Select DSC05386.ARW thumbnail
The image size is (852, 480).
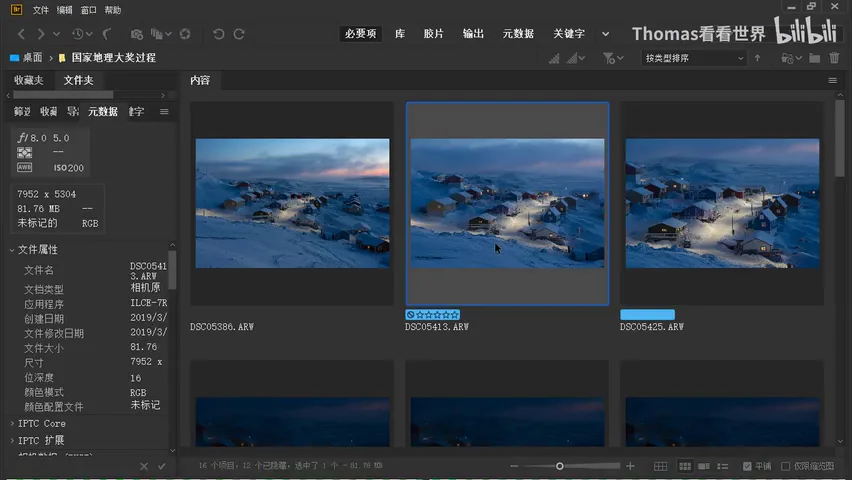[x=292, y=203]
